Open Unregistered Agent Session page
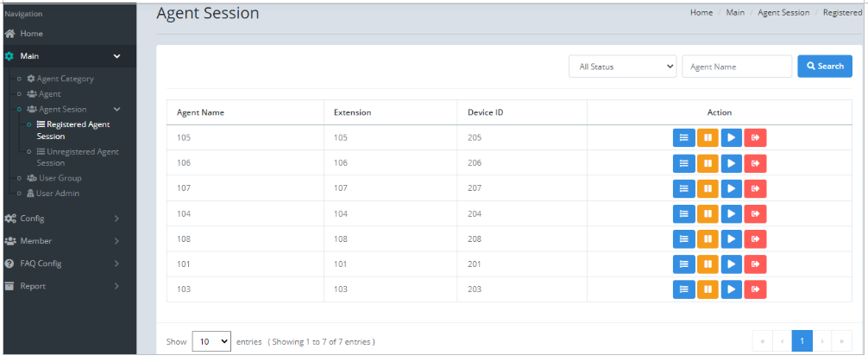 click(x=78, y=157)
